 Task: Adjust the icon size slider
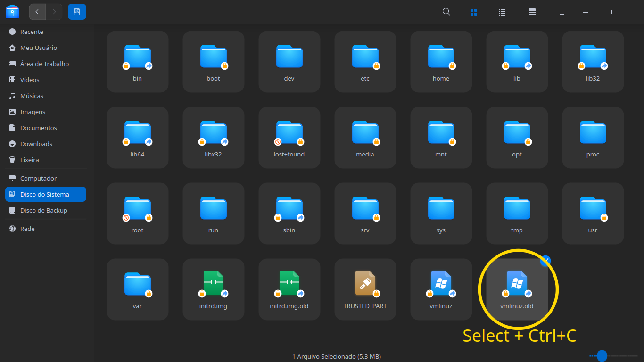(603, 356)
